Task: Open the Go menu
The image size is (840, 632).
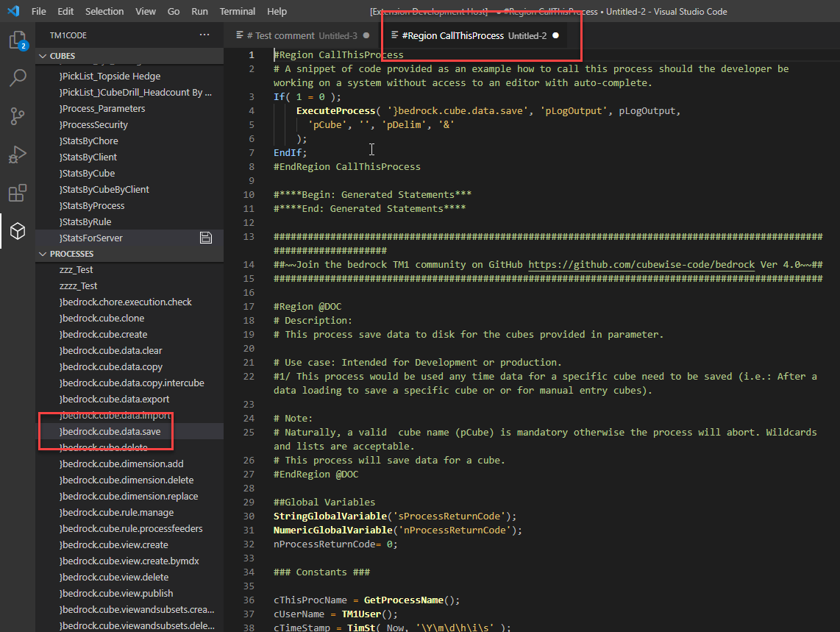Action: point(174,11)
